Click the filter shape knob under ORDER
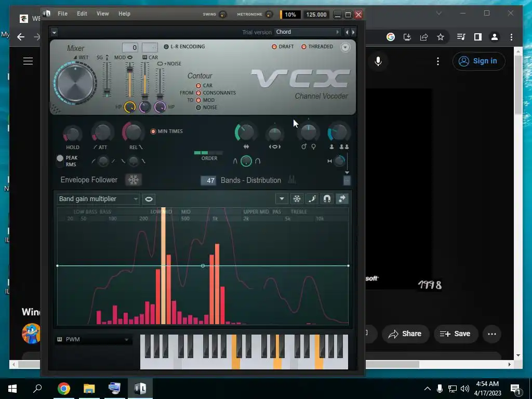Image resolution: width=532 pixels, height=399 pixels. [246, 161]
